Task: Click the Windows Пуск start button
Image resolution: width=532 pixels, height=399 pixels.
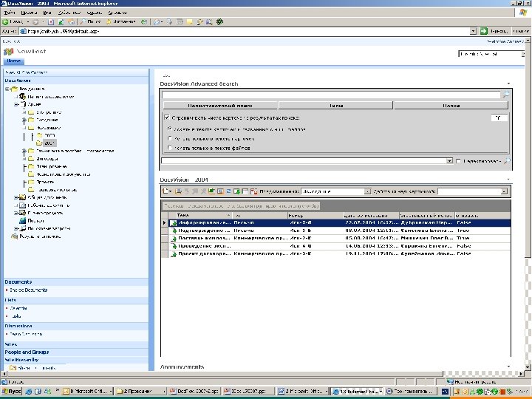Action: click(13, 390)
